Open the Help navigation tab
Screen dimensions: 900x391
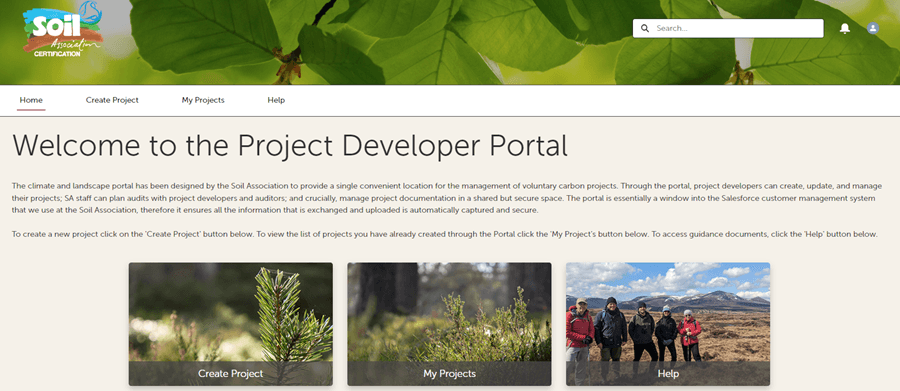pos(276,100)
